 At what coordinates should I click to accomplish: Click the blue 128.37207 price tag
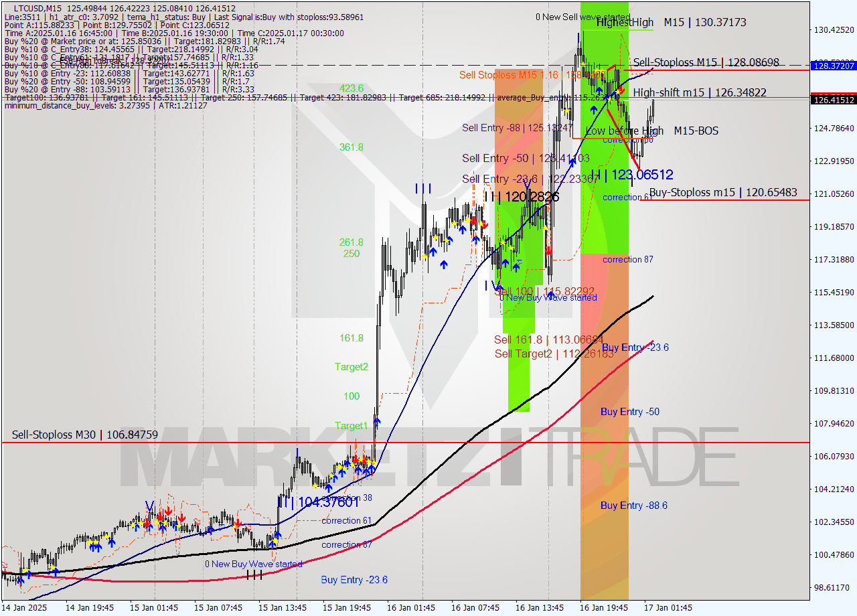[834, 66]
